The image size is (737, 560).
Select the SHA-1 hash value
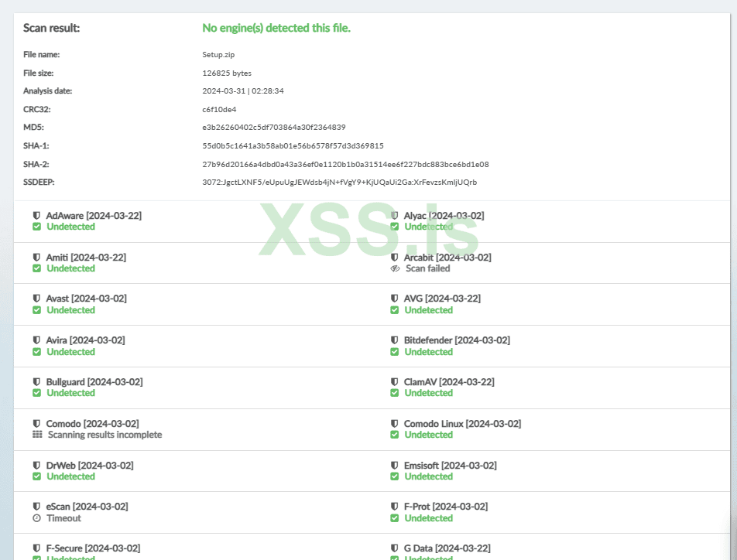[293, 145]
